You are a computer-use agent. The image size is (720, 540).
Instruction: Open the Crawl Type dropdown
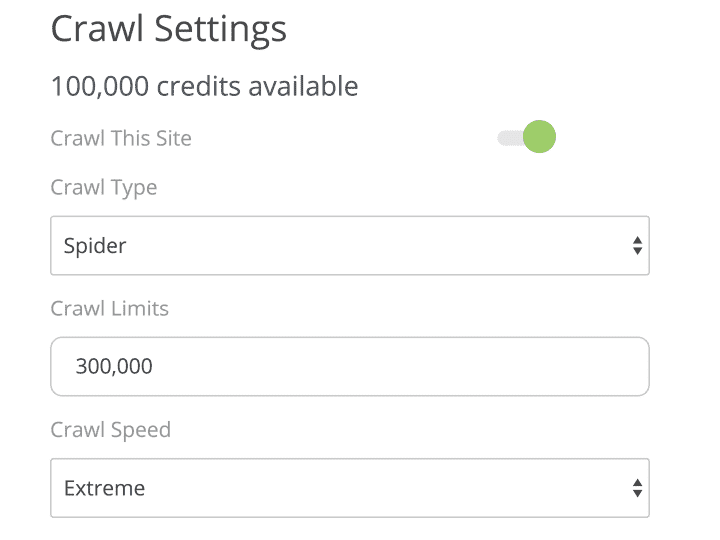[x=349, y=245]
